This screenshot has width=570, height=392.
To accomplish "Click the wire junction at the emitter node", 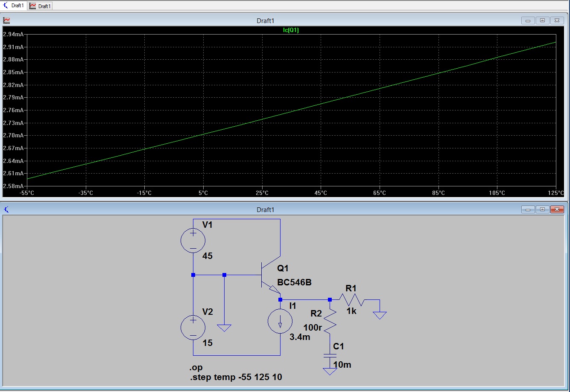I will 280,299.
